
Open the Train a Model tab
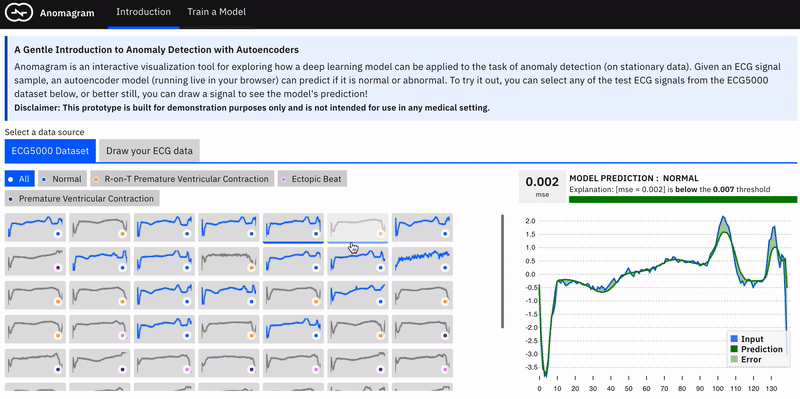coord(216,12)
